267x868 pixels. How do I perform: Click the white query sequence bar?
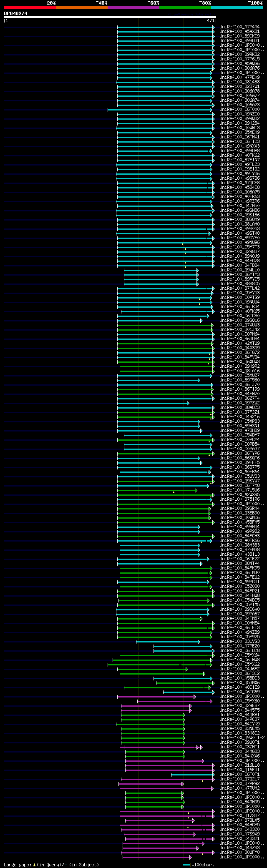110,17
